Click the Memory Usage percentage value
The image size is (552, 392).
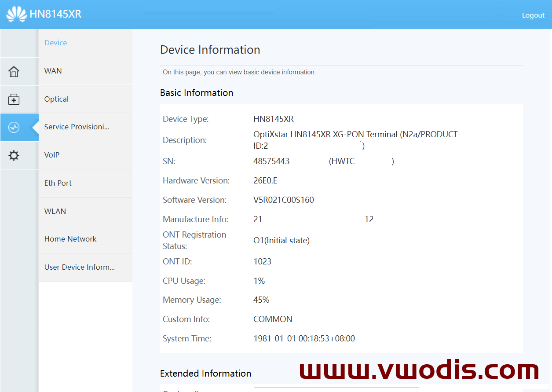261,300
